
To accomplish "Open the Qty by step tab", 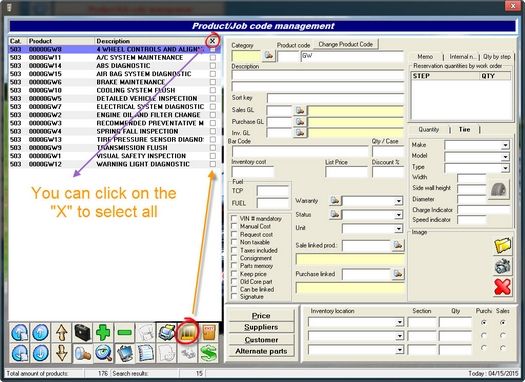I will click(x=497, y=57).
